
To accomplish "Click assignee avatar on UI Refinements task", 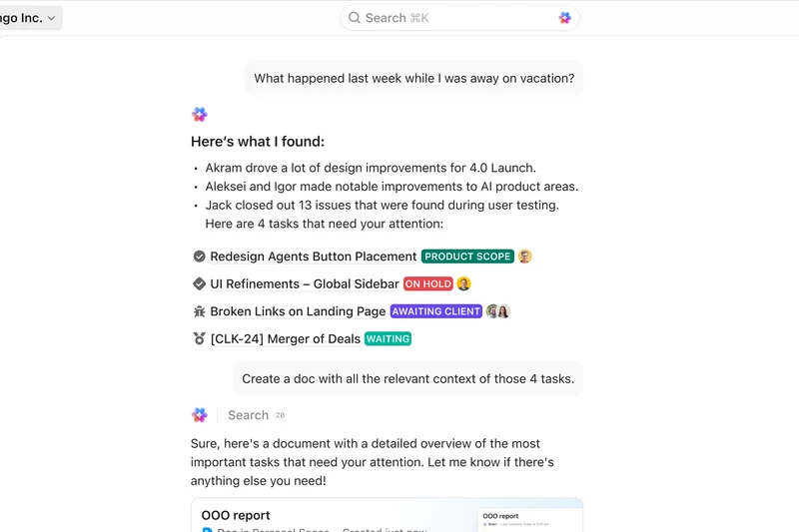I will [464, 283].
